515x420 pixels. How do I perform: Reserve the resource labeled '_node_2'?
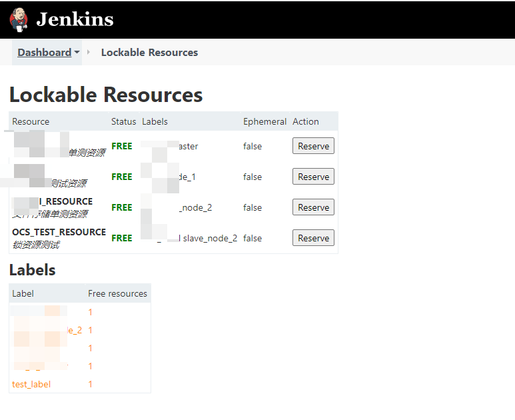313,207
